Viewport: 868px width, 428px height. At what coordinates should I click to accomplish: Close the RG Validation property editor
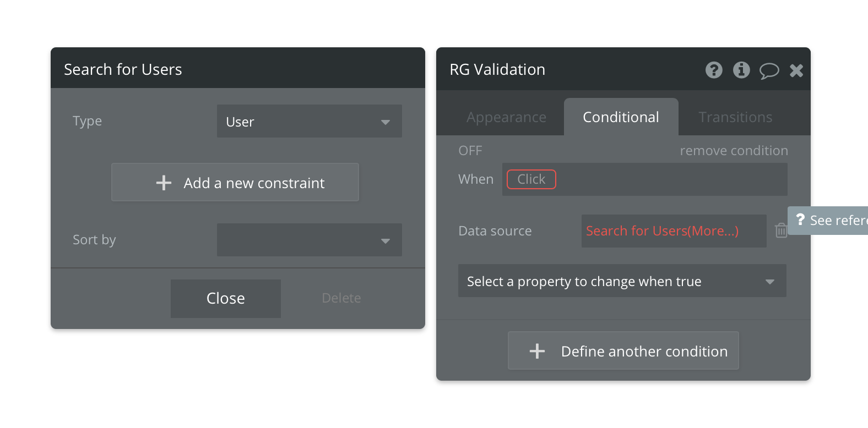(796, 70)
